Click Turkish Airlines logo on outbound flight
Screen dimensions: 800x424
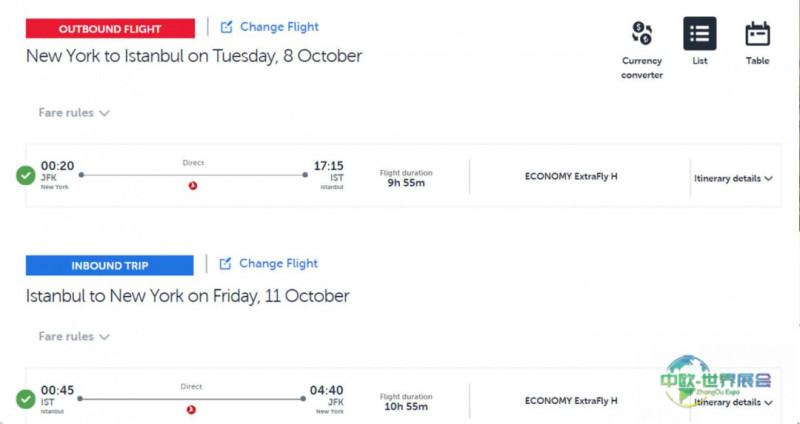pos(193,185)
